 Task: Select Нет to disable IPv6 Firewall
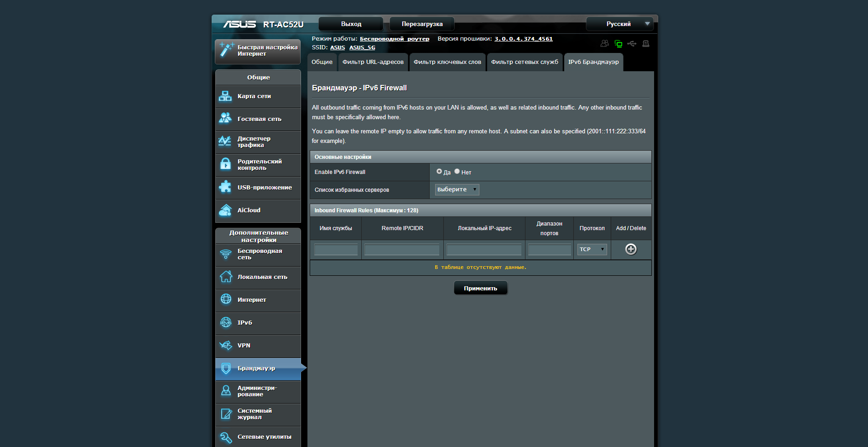(457, 171)
